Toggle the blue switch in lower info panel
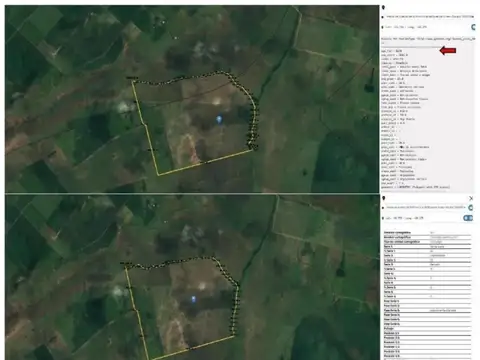This screenshot has height=360, width=480. (x=468, y=218)
